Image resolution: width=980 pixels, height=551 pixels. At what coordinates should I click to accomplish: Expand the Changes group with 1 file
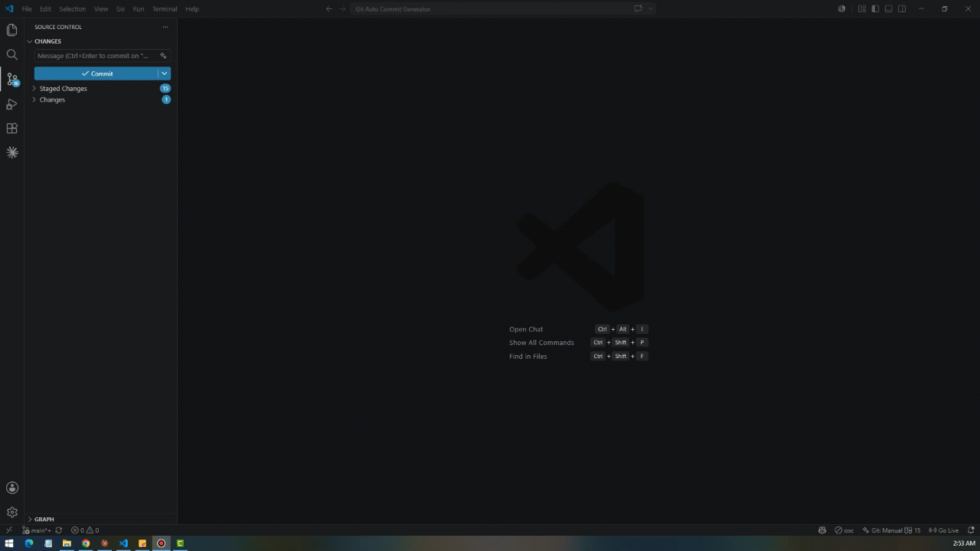(x=102, y=99)
